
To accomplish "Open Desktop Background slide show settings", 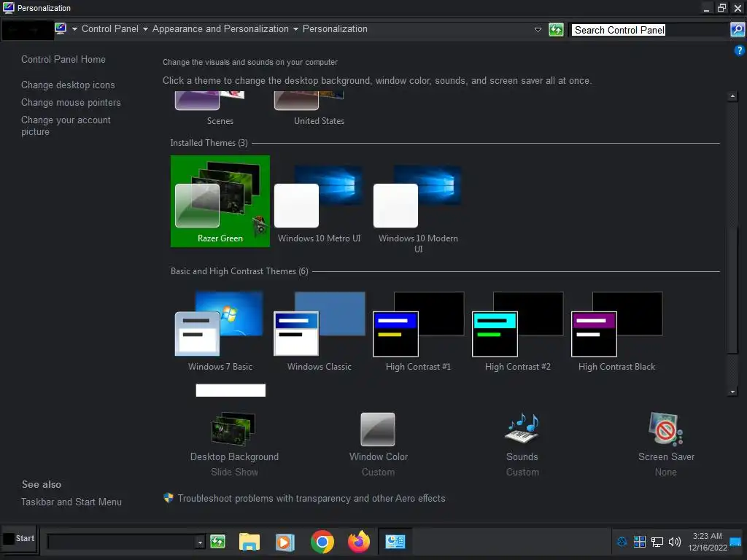I will (234, 429).
